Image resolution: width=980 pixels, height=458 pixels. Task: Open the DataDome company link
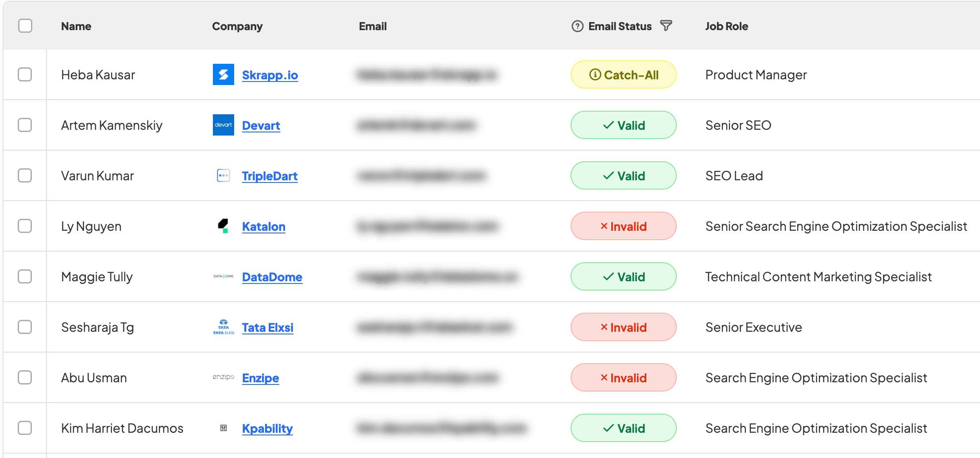(x=272, y=276)
